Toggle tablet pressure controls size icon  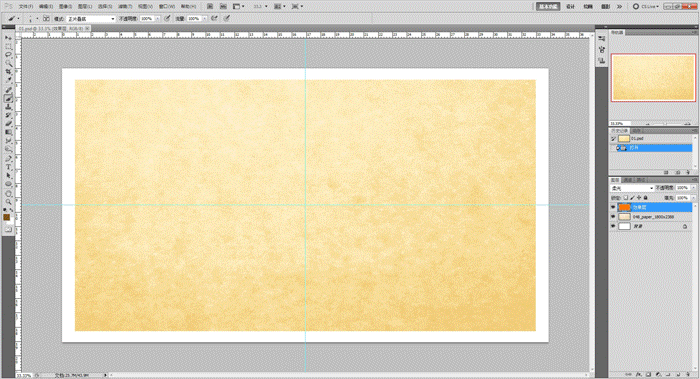pos(227,19)
